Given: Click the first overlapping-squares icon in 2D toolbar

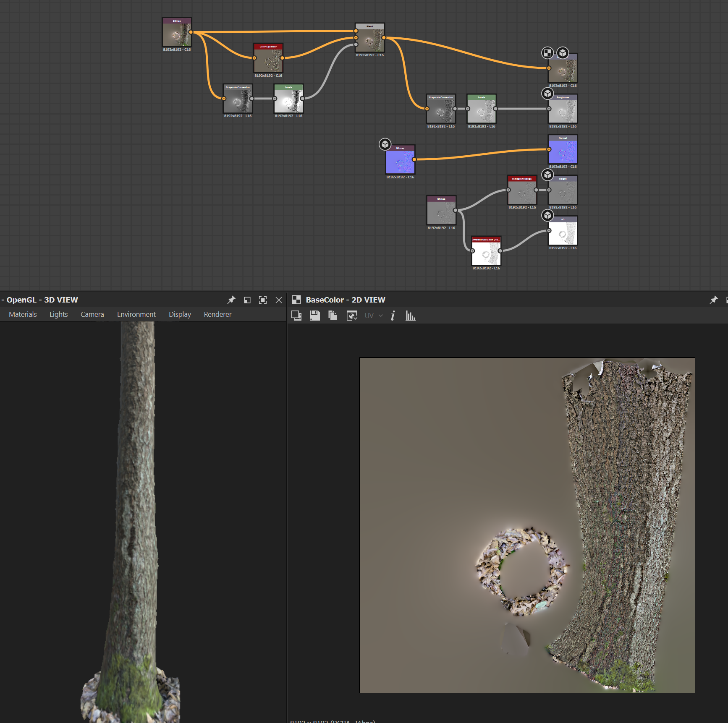Looking at the screenshot, I should click(296, 316).
